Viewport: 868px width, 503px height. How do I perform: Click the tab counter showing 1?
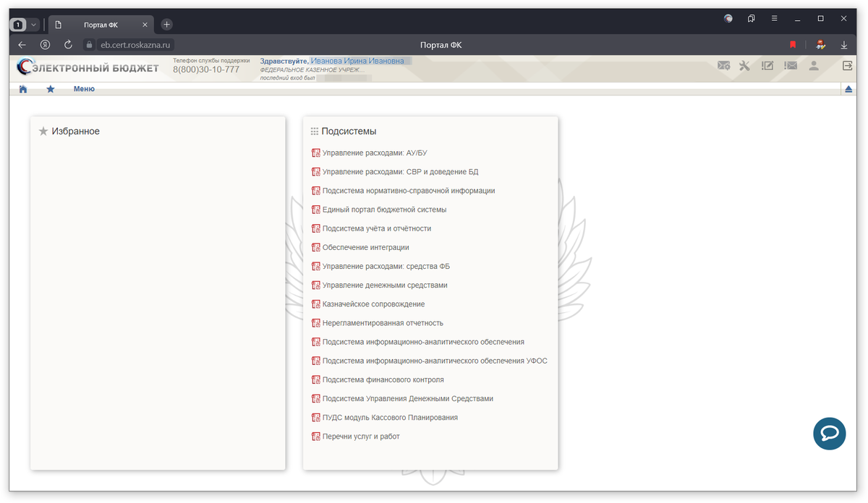[18, 25]
